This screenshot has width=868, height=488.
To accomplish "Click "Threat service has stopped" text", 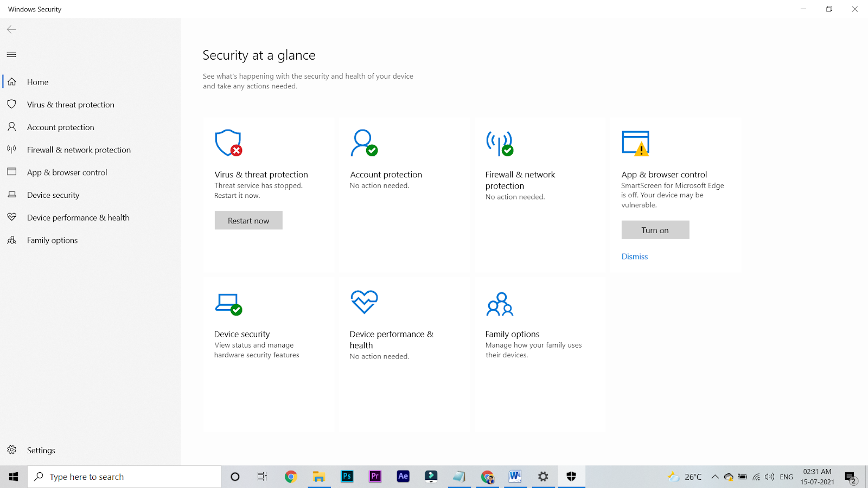I will tap(258, 185).
